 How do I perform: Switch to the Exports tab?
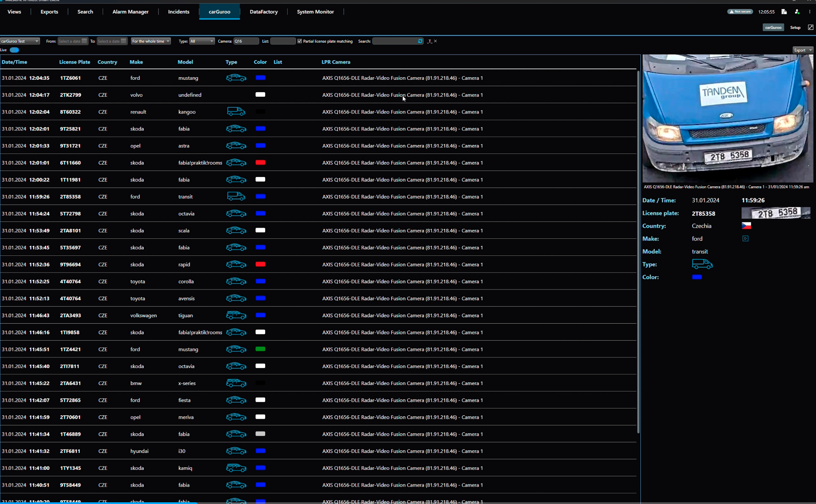point(49,12)
